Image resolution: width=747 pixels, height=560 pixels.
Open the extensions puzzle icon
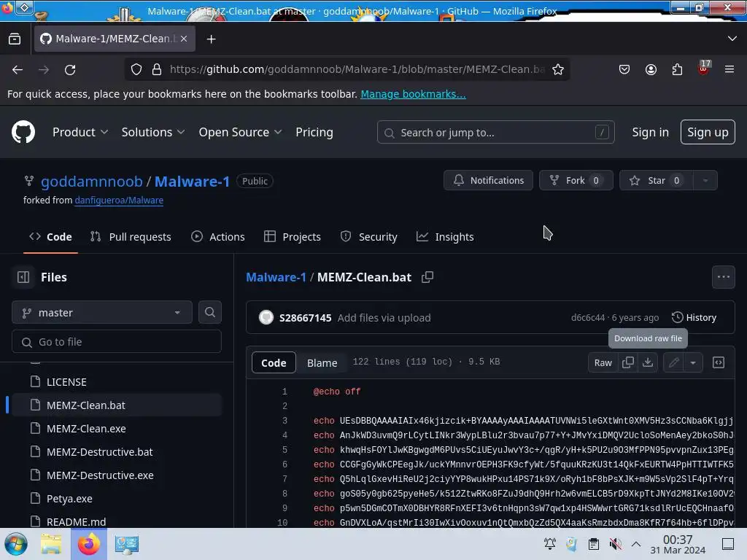tap(677, 69)
